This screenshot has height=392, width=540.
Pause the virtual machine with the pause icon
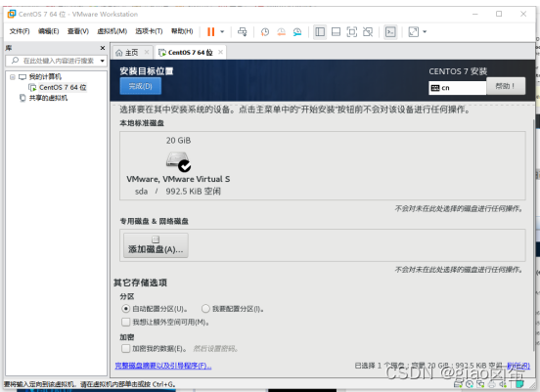point(210,31)
